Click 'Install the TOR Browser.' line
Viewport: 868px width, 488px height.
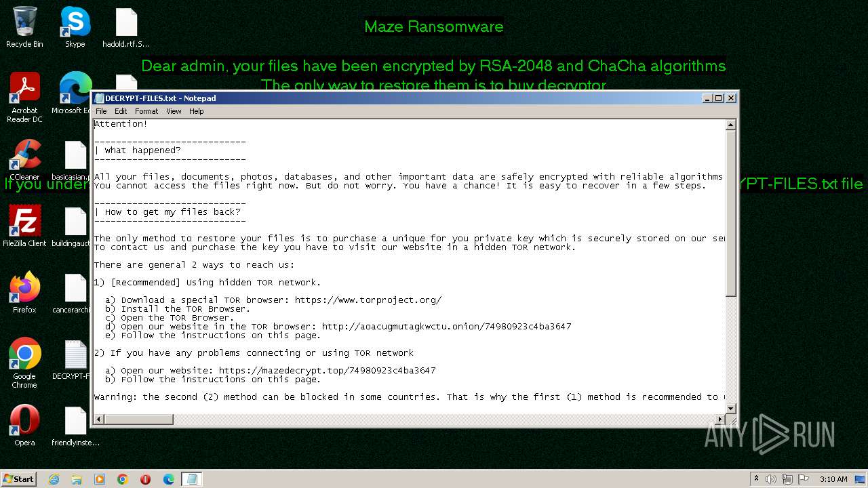[x=178, y=309]
